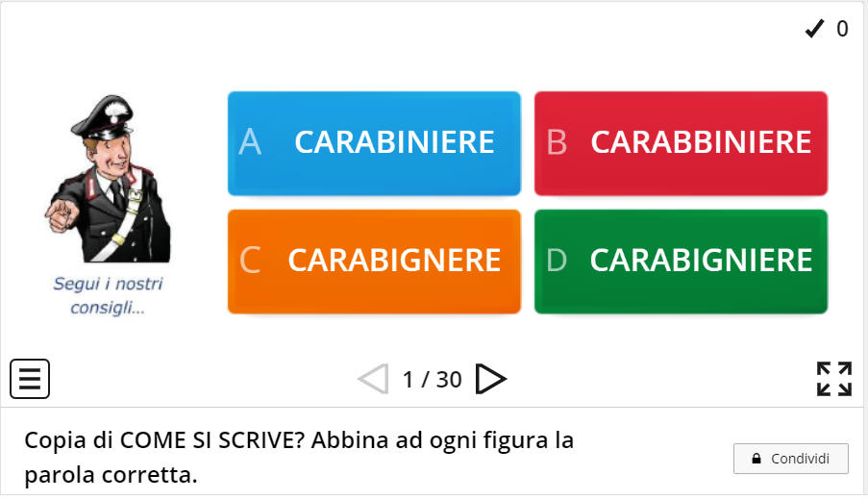Click letter C on the orange tile
The width and height of the screenshot is (868, 500).
pos(250,261)
